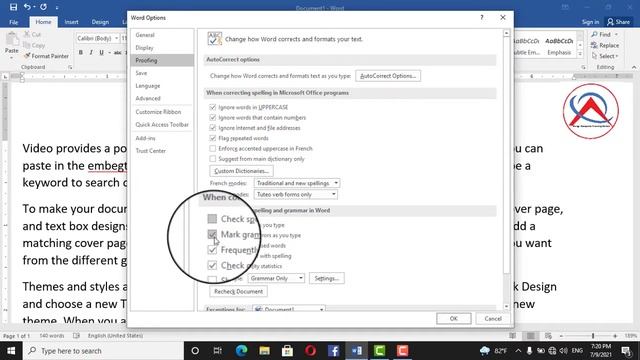Screen dimensions: 640x360
Task: Click the Find magnifier icon
Action: click(594, 34)
